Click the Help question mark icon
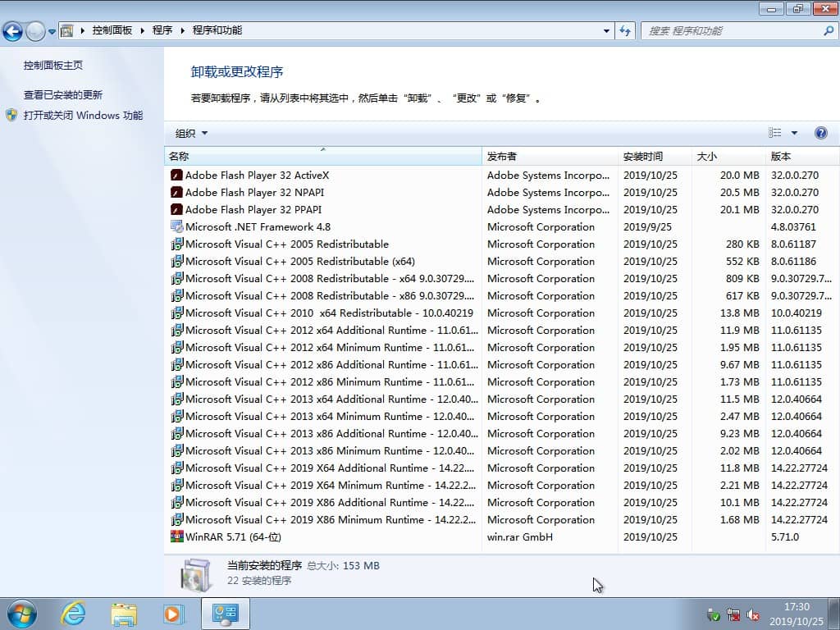This screenshot has width=840, height=630. [x=821, y=132]
